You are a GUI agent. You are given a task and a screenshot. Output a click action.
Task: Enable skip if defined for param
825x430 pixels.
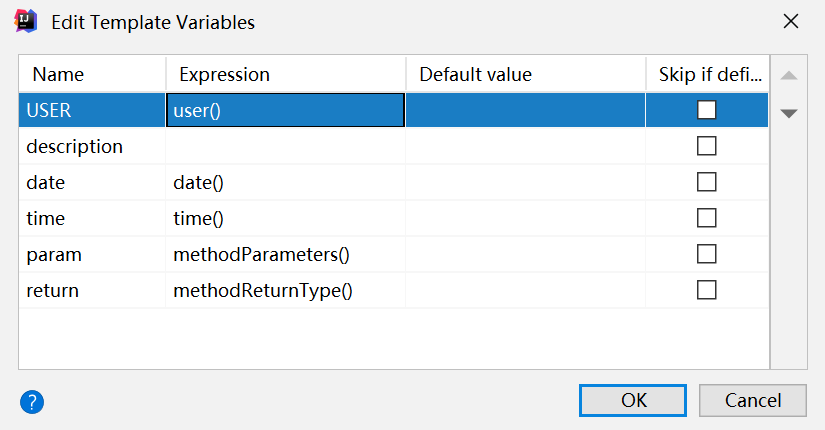click(x=707, y=254)
